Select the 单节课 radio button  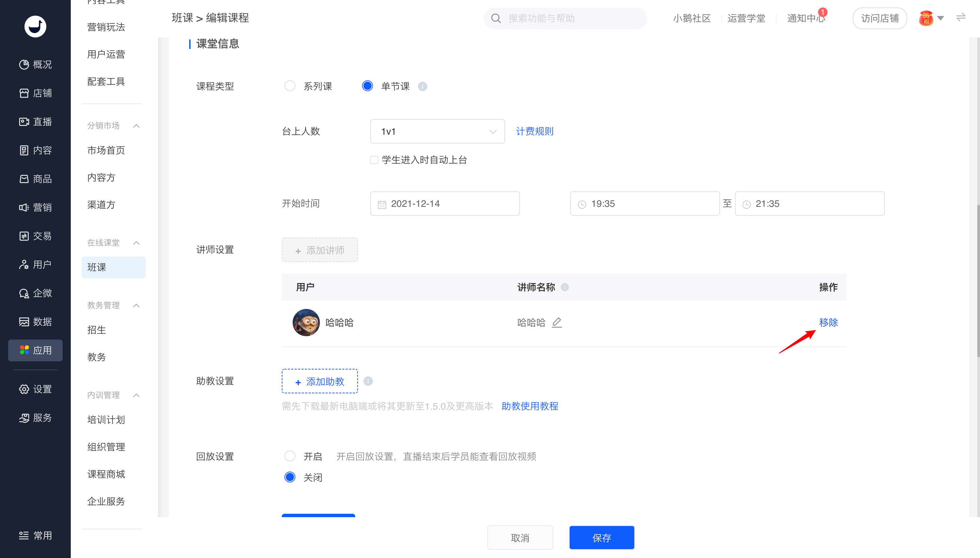[367, 86]
